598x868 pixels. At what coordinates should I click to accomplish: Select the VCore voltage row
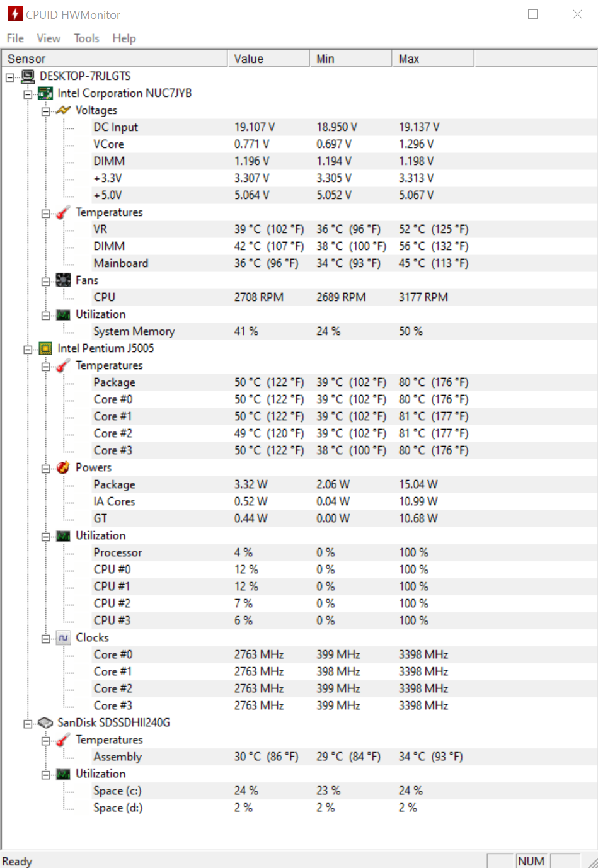(x=299, y=144)
